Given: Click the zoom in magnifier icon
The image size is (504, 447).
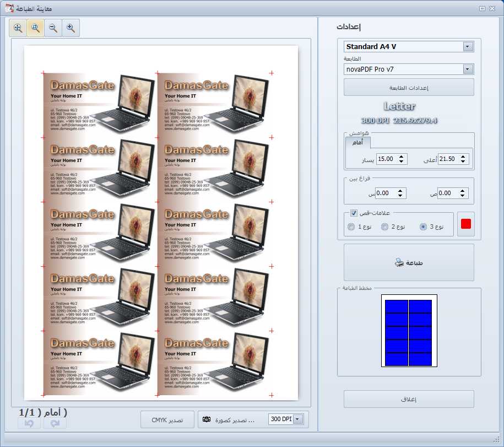Looking at the screenshot, I should [71, 28].
